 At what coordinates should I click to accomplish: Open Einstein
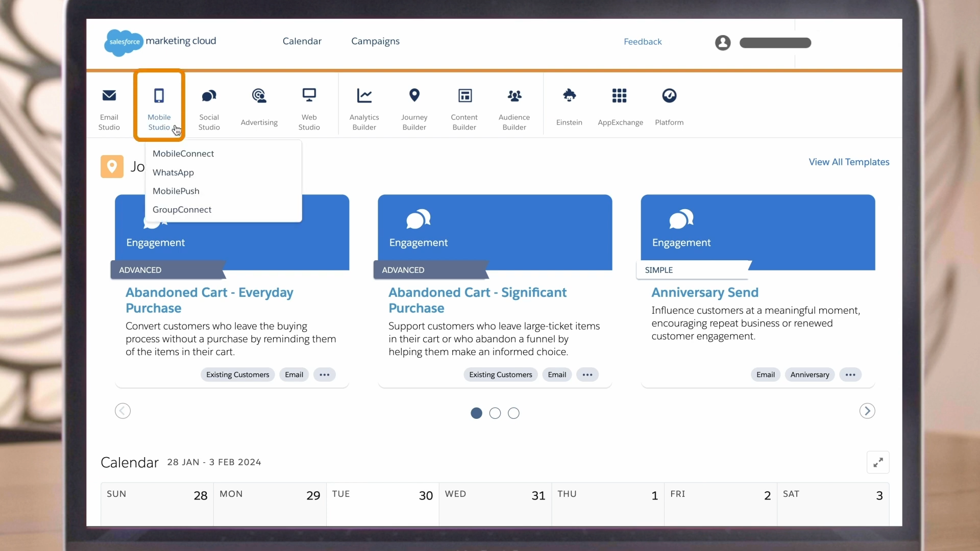click(x=569, y=107)
